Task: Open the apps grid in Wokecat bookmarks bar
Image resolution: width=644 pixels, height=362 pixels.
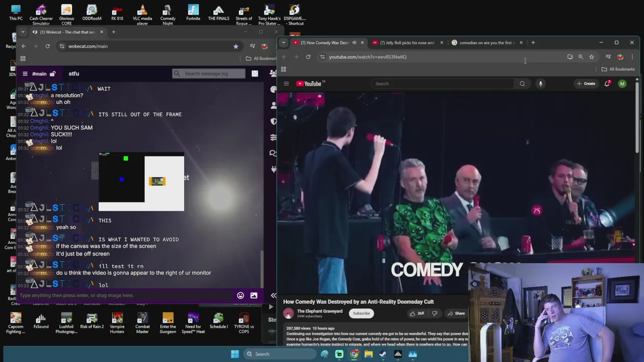Action: (x=23, y=59)
